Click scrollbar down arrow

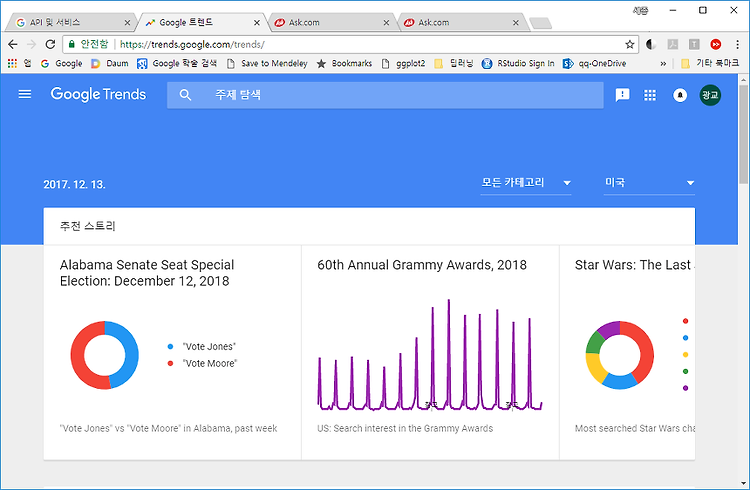coord(743,483)
